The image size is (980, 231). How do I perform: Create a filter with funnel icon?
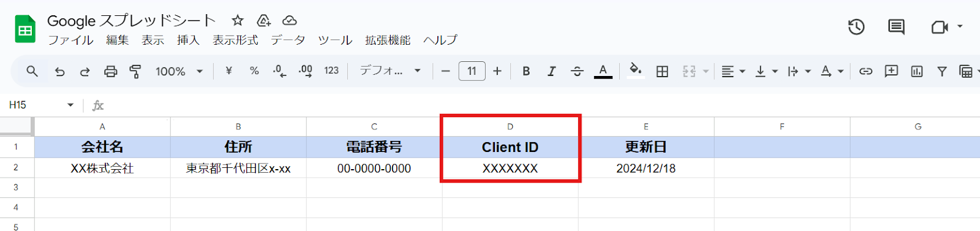942,72
